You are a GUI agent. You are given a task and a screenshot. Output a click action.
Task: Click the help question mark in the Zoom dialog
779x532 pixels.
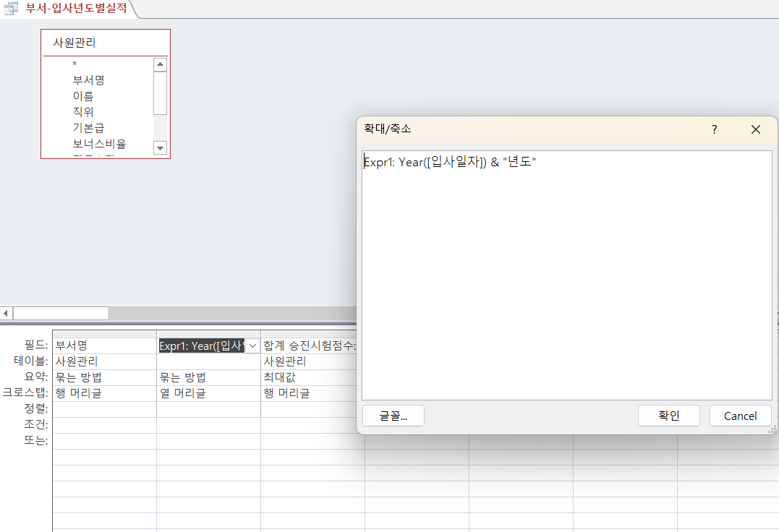pos(714,129)
